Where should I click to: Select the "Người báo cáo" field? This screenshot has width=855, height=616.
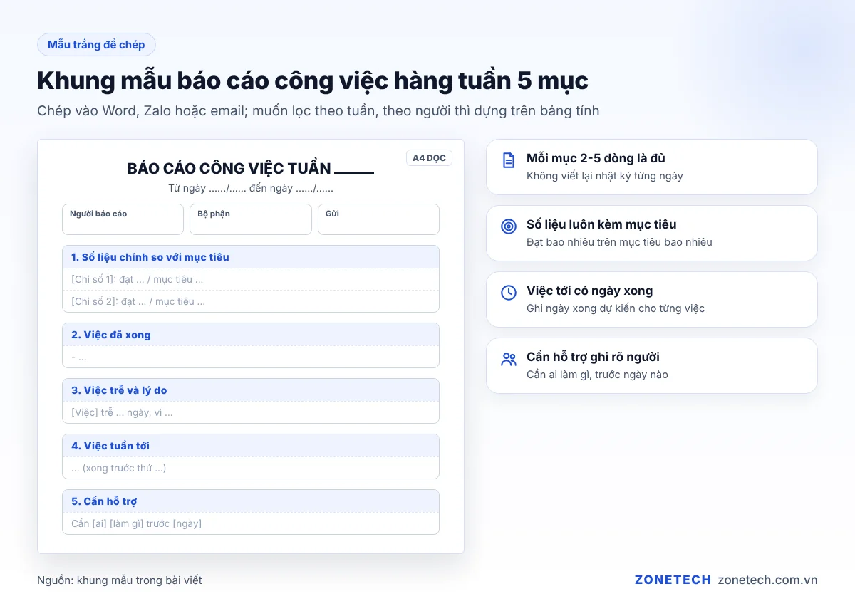(123, 219)
